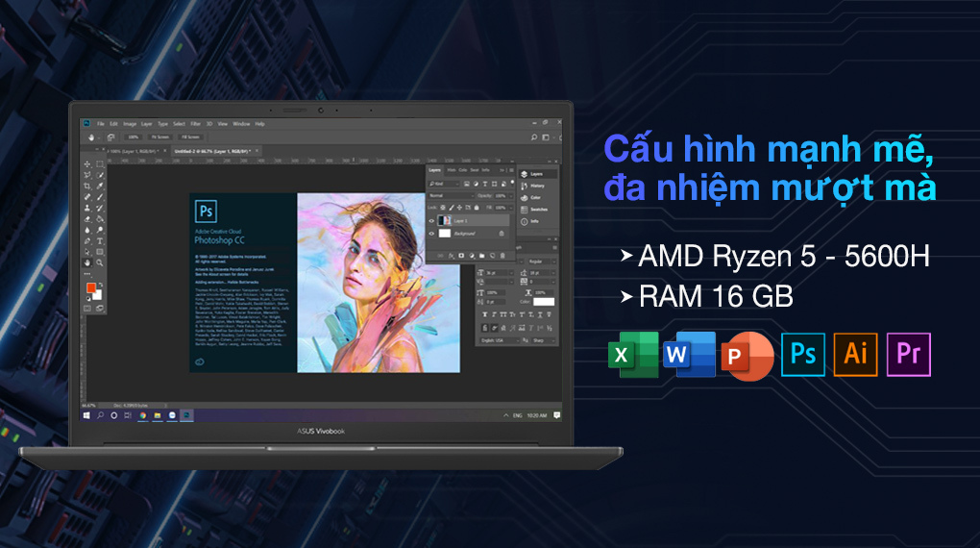The height and width of the screenshot is (548, 980).
Task: Open Info panel from collapsed dock
Action: 530,221
